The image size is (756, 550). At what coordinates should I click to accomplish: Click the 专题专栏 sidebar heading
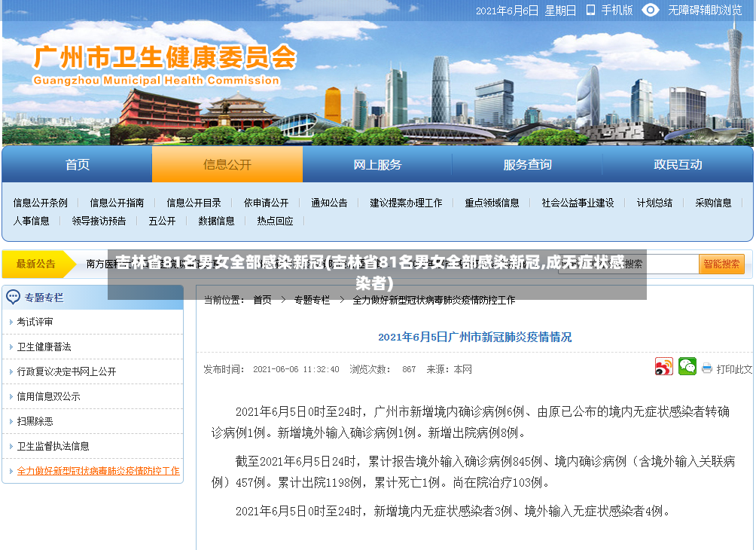tap(44, 298)
